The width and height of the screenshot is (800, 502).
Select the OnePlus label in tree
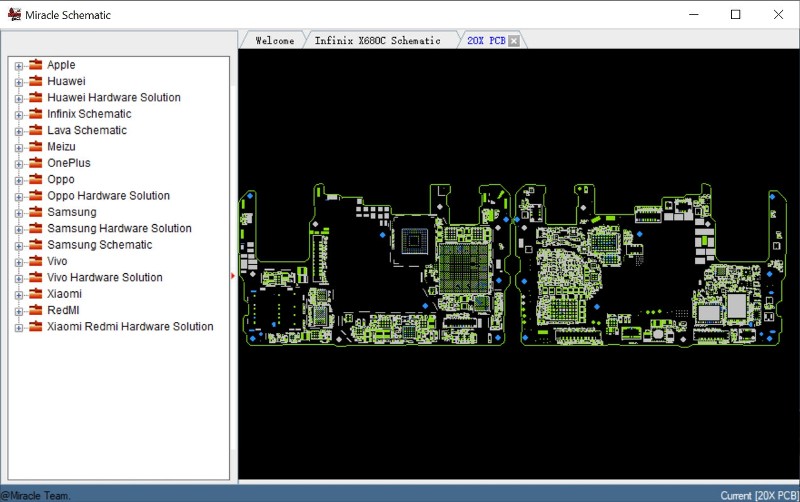69,163
